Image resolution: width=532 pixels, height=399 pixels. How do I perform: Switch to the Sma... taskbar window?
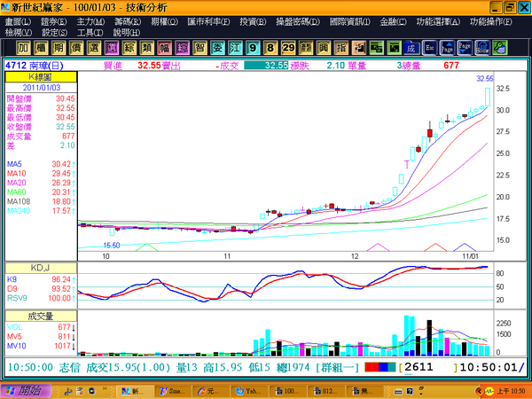(174, 392)
